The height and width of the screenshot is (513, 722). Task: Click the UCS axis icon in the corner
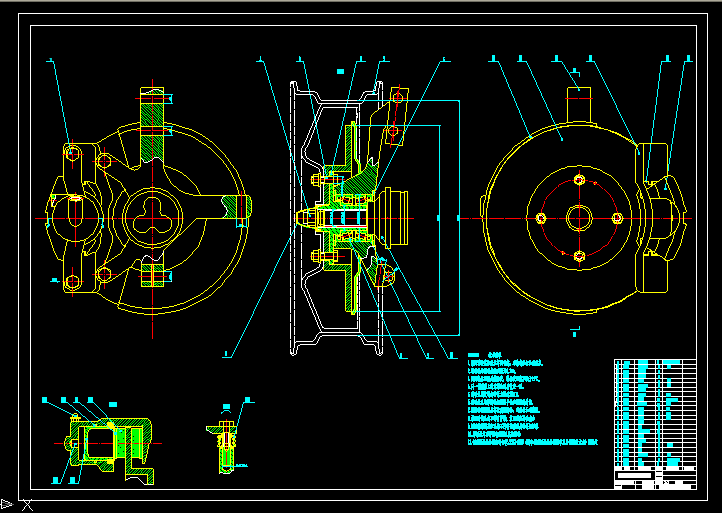click(17, 505)
